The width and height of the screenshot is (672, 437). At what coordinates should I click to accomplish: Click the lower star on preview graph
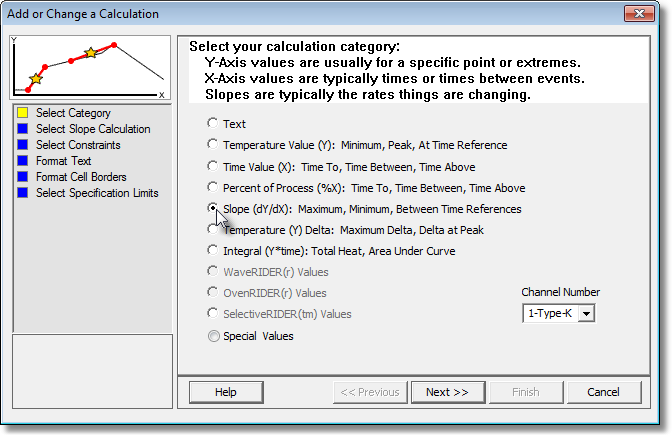(36, 79)
